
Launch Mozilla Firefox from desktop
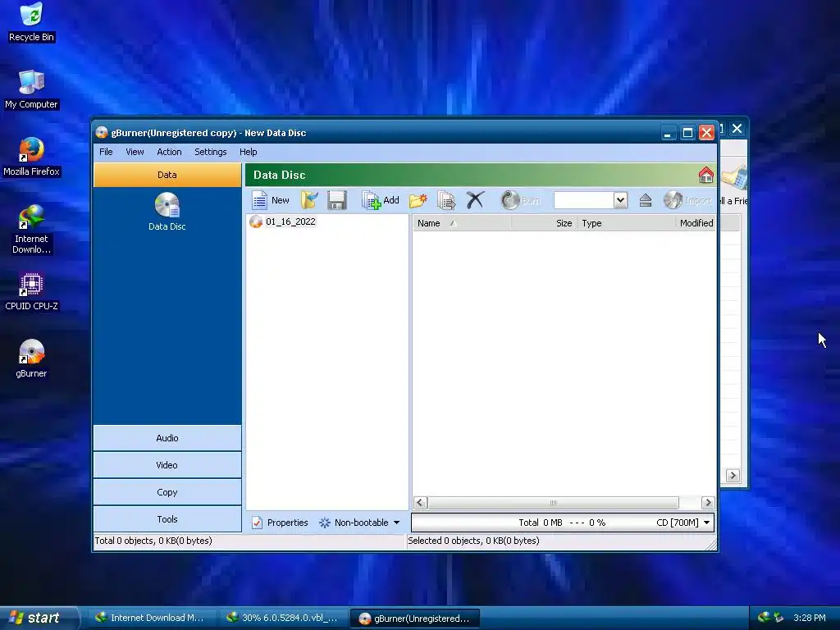coord(32,157)
